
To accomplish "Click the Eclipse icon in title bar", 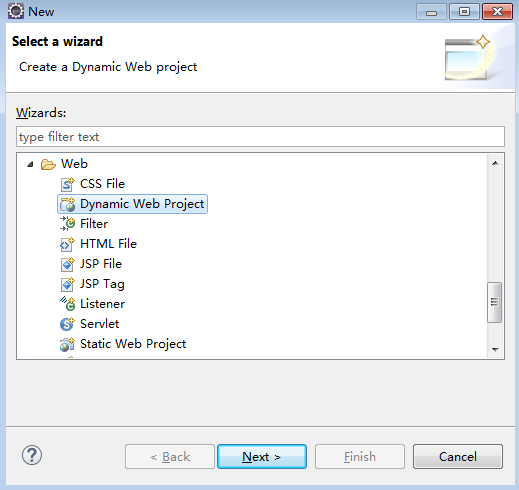I will [x=16, y=11].
